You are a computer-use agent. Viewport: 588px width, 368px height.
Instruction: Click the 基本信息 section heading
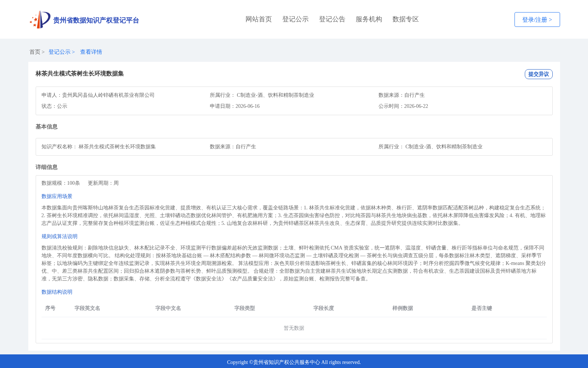pos(47,127)
